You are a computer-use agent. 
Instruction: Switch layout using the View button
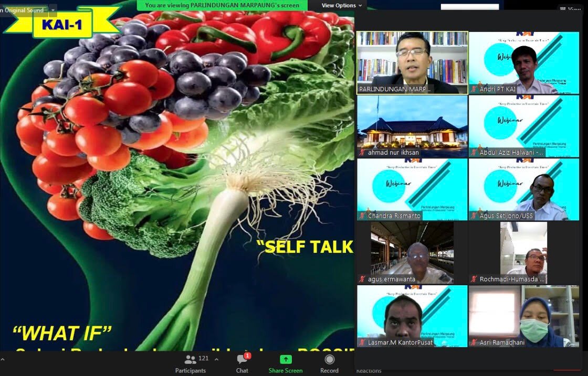[571, 9]
